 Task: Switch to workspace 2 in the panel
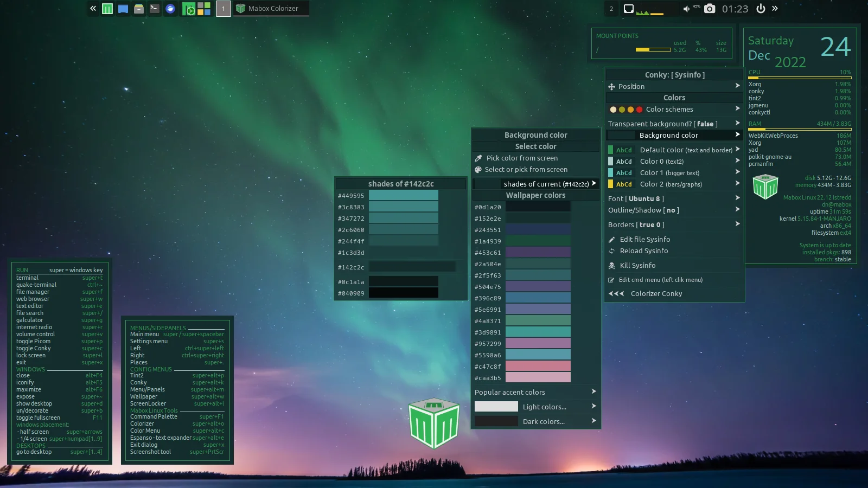[611, 9]
